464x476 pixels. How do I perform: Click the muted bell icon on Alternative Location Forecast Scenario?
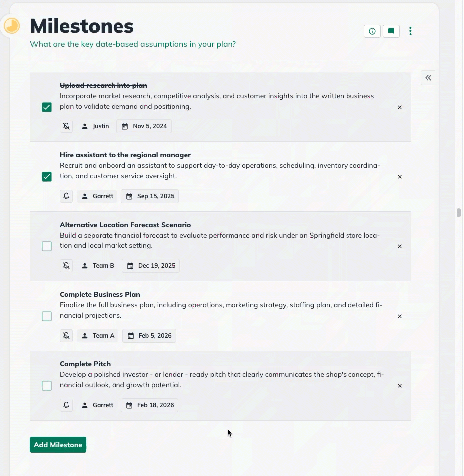point(66,265)
